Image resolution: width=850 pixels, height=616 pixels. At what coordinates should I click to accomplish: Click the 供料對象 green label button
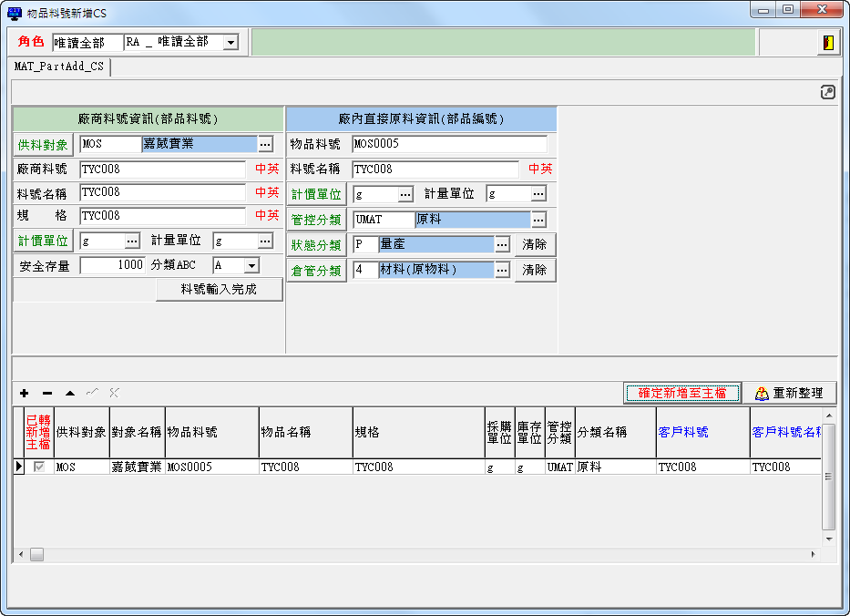point(43,144)
